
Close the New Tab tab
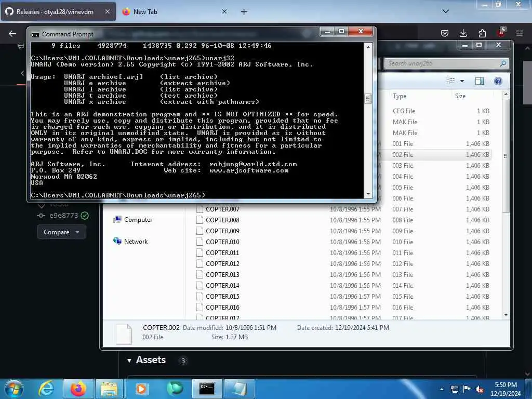tap(224, 11)
